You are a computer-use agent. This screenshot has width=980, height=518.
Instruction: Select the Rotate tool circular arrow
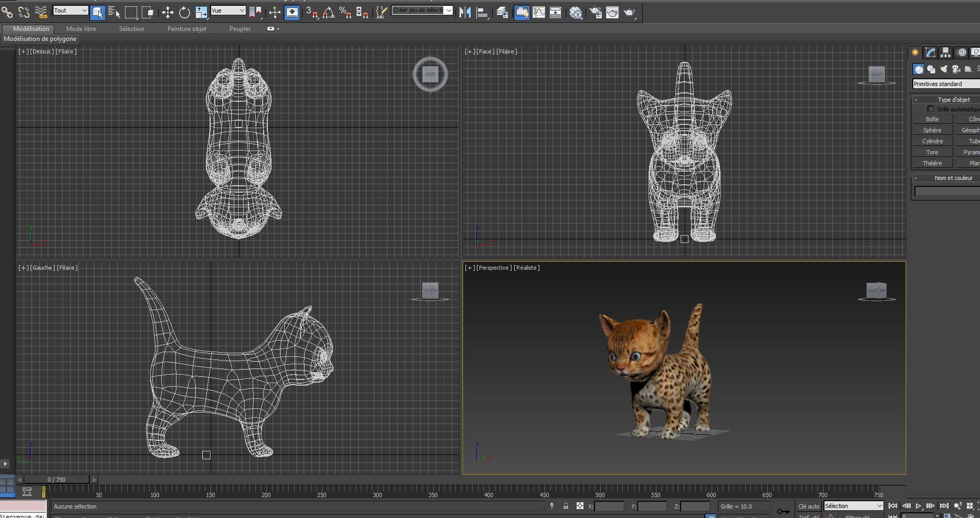tap(184, 12)
